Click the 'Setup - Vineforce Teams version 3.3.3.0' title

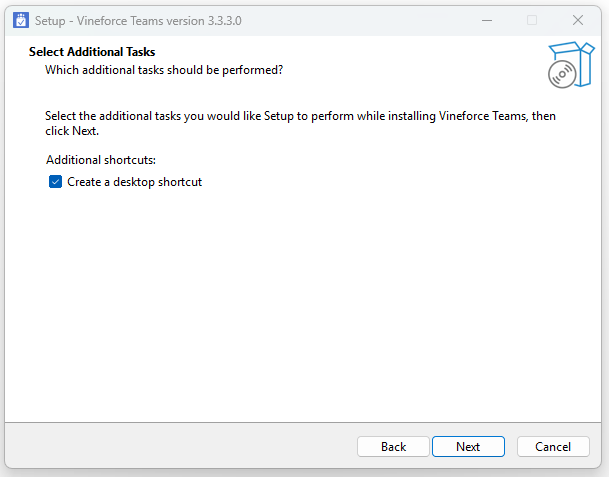138,21
